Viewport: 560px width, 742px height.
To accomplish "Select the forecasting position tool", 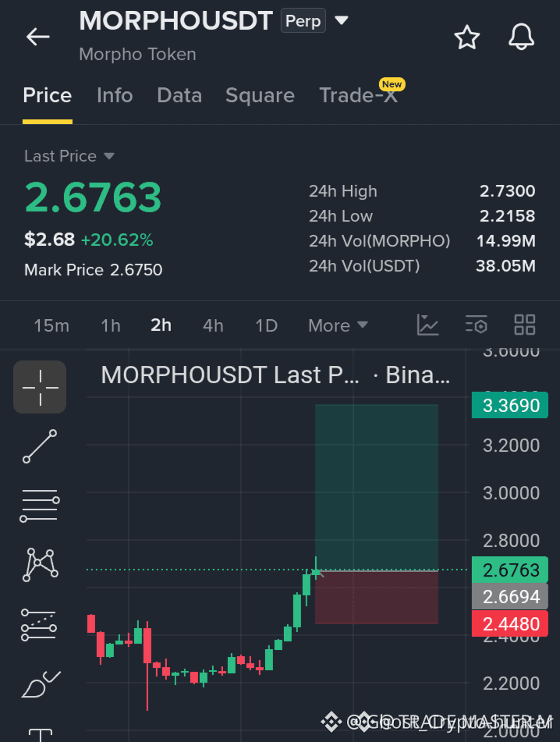I will [39, 625].
